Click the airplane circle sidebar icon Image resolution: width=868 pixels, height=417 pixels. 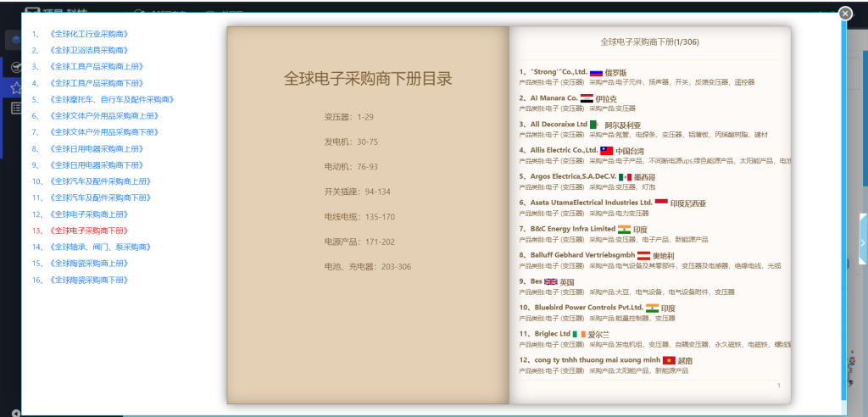14,67
